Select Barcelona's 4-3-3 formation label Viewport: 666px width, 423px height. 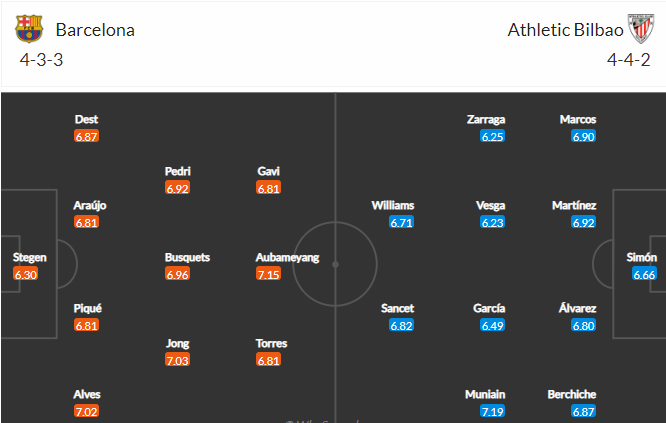[x=41, y=60]
